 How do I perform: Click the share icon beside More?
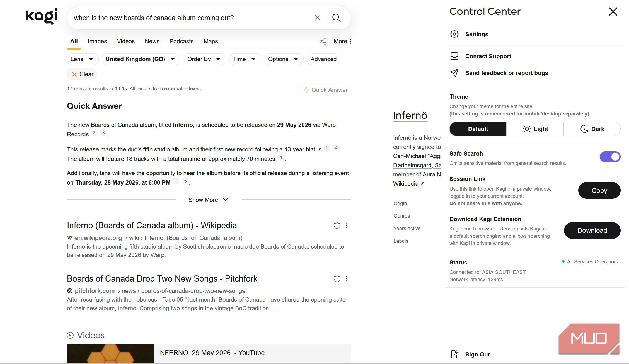tap(323, 41)
